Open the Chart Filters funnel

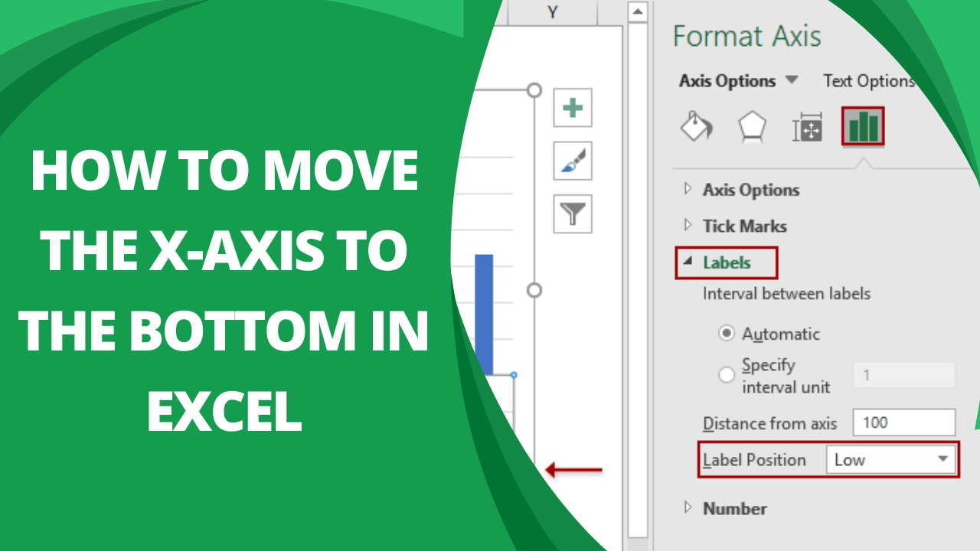pos(572,214)
